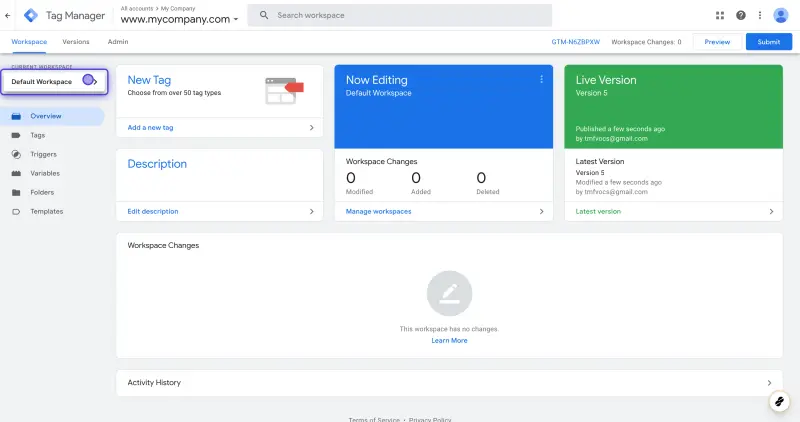Click the search magnifier icon
Viewport: 800px width, 422px height.
tap(264, 15)
